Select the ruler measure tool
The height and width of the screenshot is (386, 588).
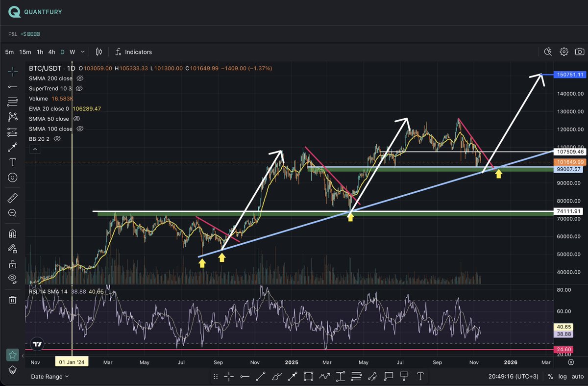click(x=13, y=198)
